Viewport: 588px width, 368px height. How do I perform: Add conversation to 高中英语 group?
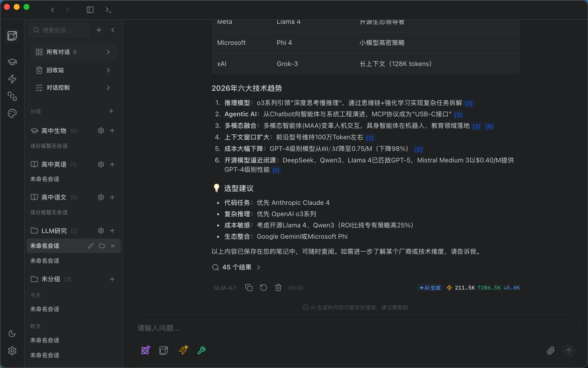[112, 164]
